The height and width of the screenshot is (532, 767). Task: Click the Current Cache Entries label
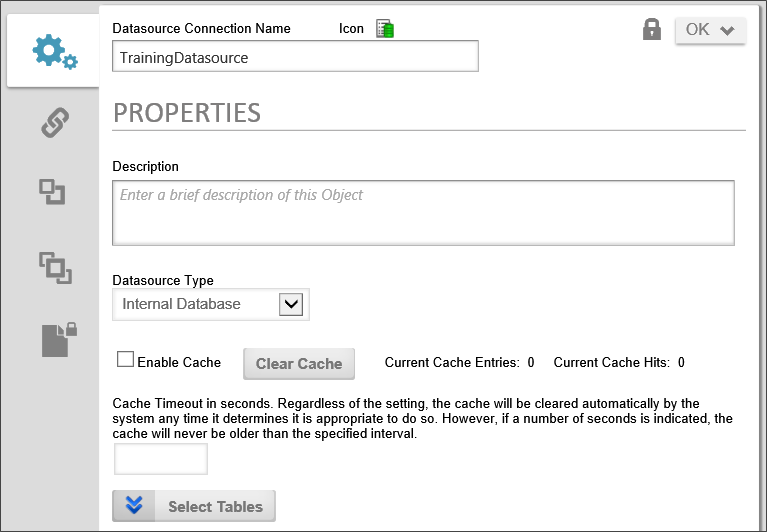(x=452, y=363)
